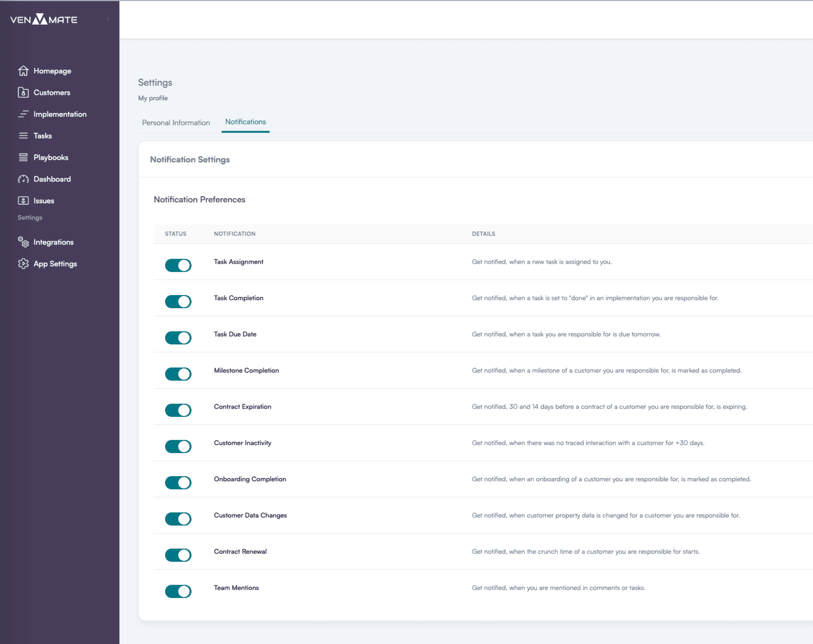Turn off Task Completion notifications
Viewport: 813px width, 644px height.
[178, 301]
